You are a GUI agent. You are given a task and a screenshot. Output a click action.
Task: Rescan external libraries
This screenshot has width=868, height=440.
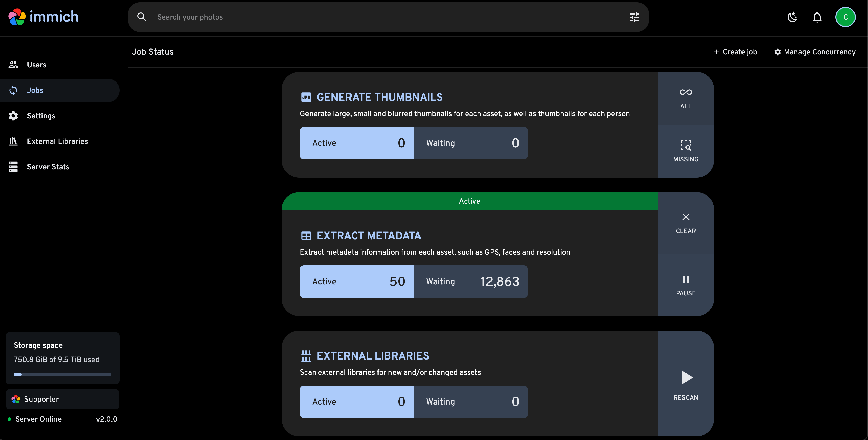(685, 384)
